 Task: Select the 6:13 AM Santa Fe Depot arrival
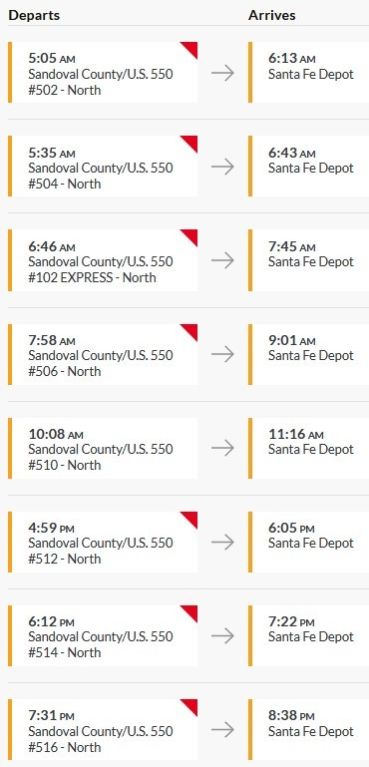click(308, 72)
